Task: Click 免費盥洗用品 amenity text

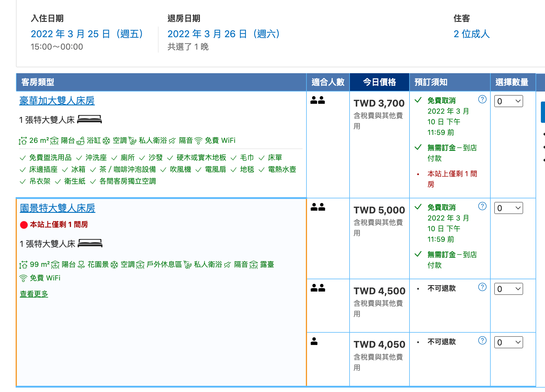Action: point(50,158)
